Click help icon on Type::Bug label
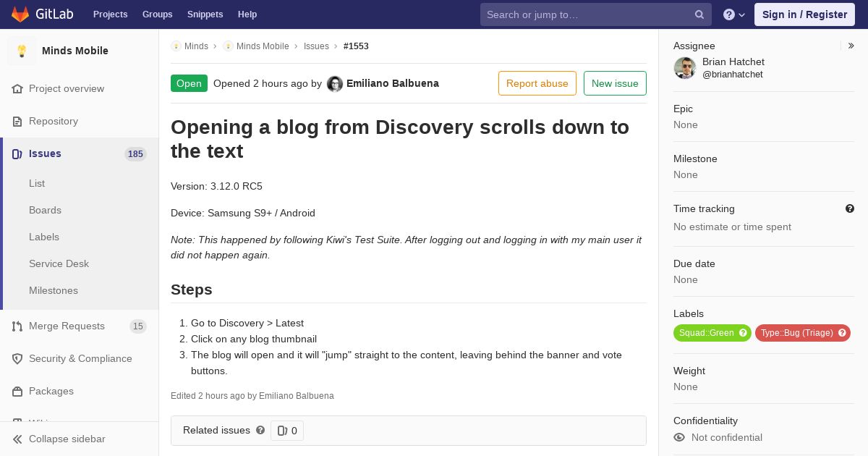The image size is (868, 456). pos(842,333)
